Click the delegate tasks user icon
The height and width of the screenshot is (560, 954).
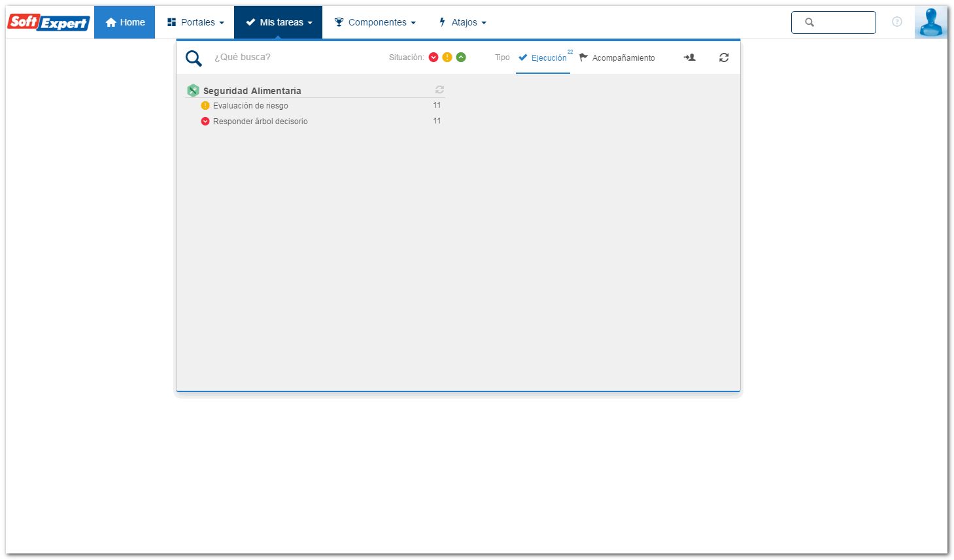(690, 58)
